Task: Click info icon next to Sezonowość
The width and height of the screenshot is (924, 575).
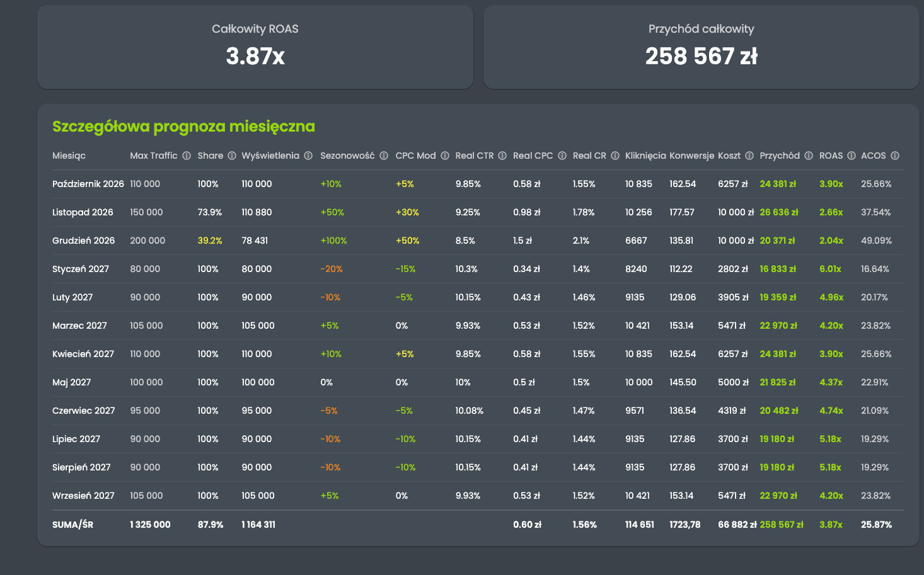Action: click(383, 156)
